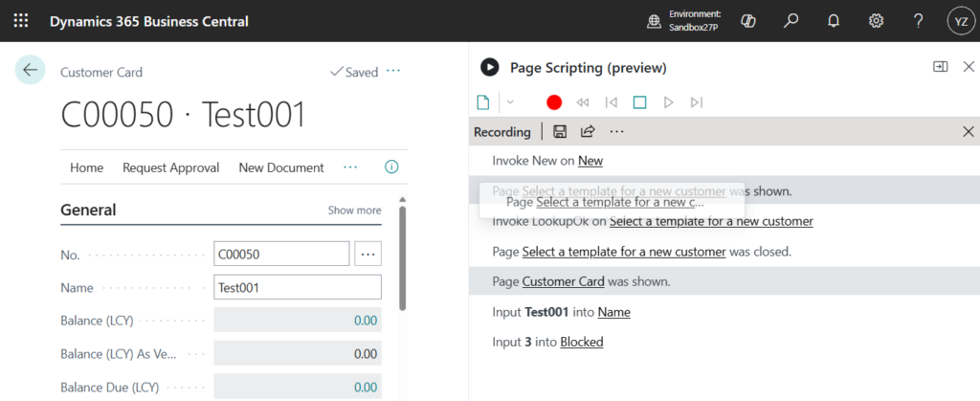Open the Request Approval menu
Screen dimensions: 980x401
click(x=170, y=167)
